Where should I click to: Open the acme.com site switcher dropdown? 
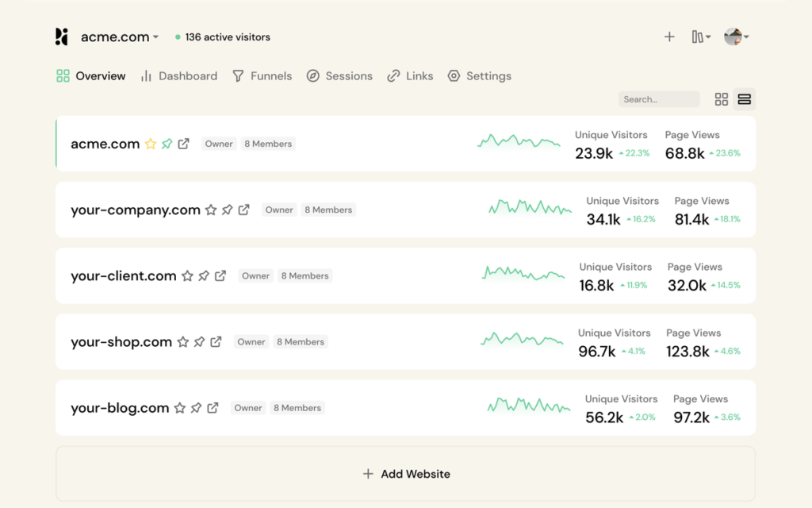(x=120, y=37)
